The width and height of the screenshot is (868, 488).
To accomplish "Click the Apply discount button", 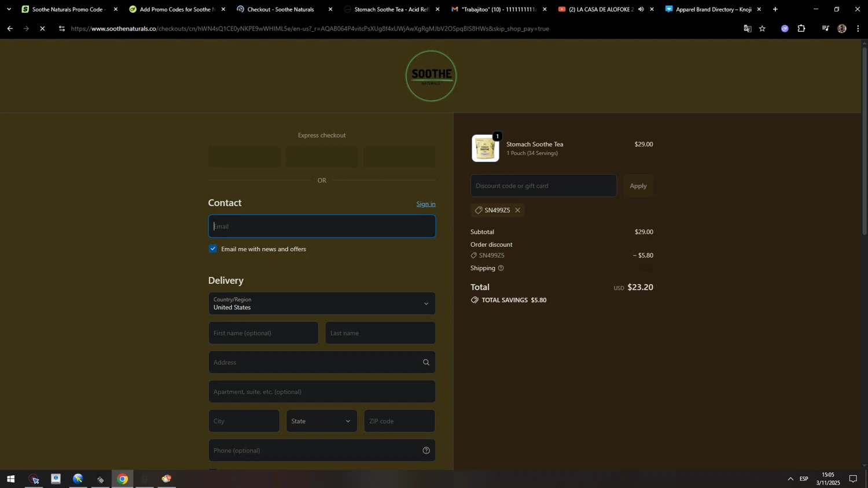I will [638, 186].
